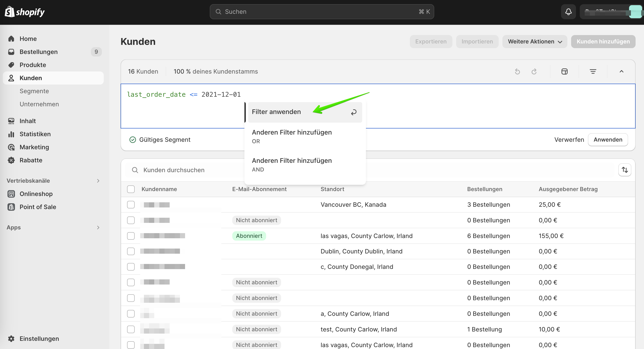
Task: Select Anderen Filter hinzufügen OR option
Action: [305, 136]
